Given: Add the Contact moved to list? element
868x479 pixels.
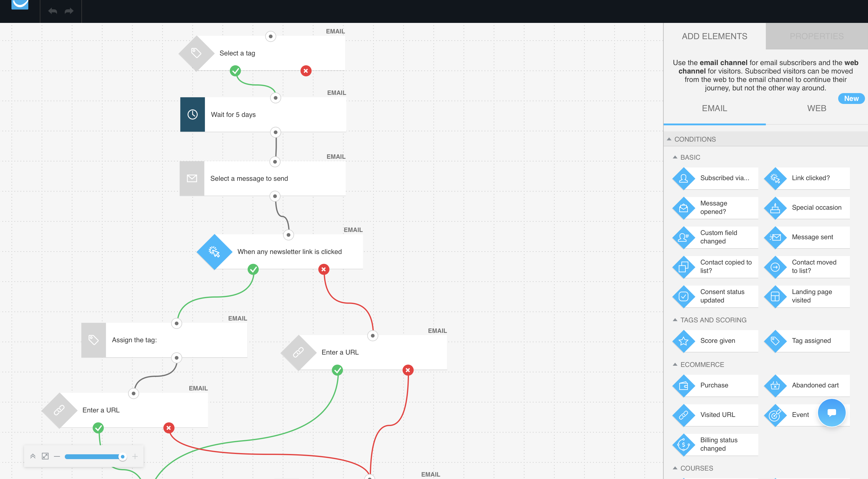Looking at the screenshot, I should point(807,267).
